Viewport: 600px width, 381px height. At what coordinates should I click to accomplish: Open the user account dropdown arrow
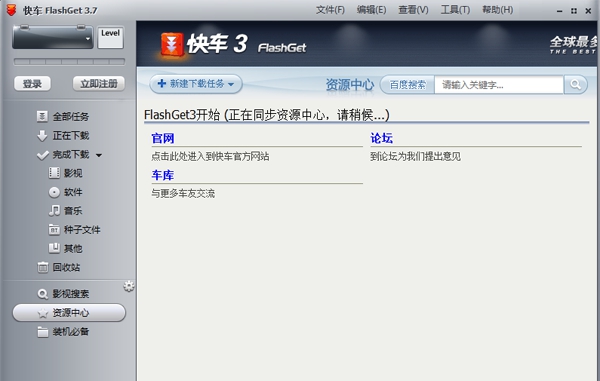[88, 39]
